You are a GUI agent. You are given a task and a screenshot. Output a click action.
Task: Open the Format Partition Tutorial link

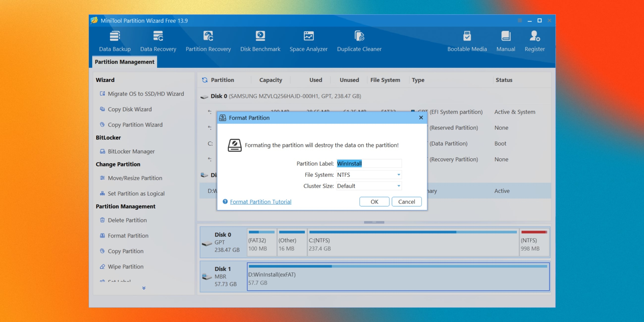[x=261, y=202]
